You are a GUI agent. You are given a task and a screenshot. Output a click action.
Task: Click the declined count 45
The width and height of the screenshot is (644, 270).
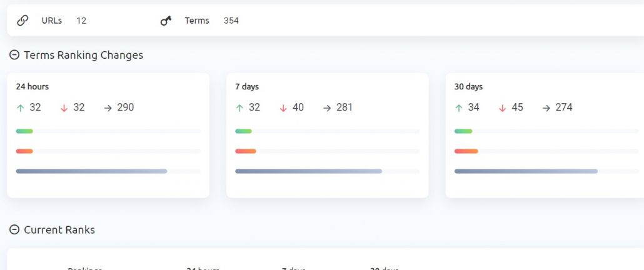[518, 107]
